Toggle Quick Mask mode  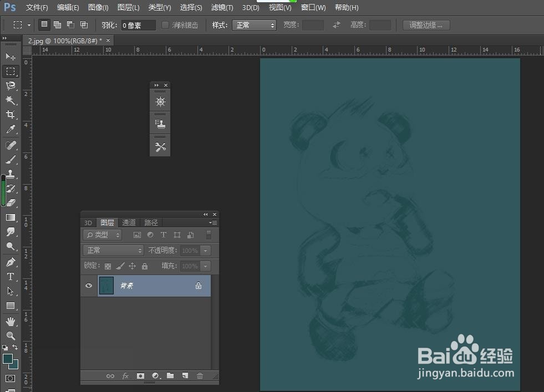point(10,378)
